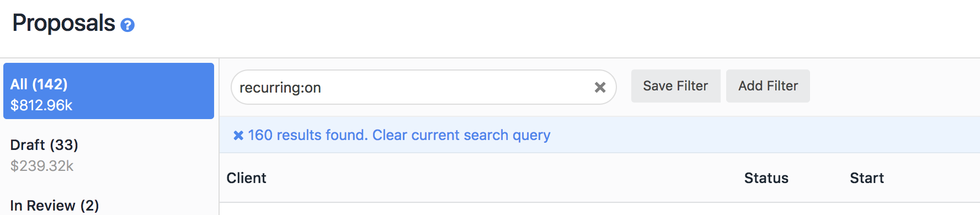Click Clear current search query link
The width and height of the screenshot is (980, 215).
461,135
